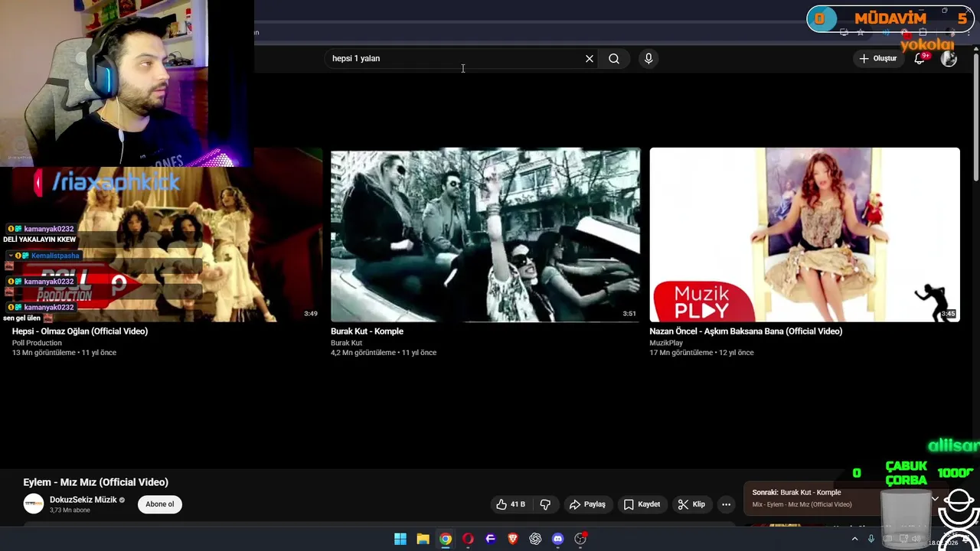Screen dimensions: 980x551
Task: Play the Burak Kut - Komple thumbnail
Action: click(x=485, y=235)
